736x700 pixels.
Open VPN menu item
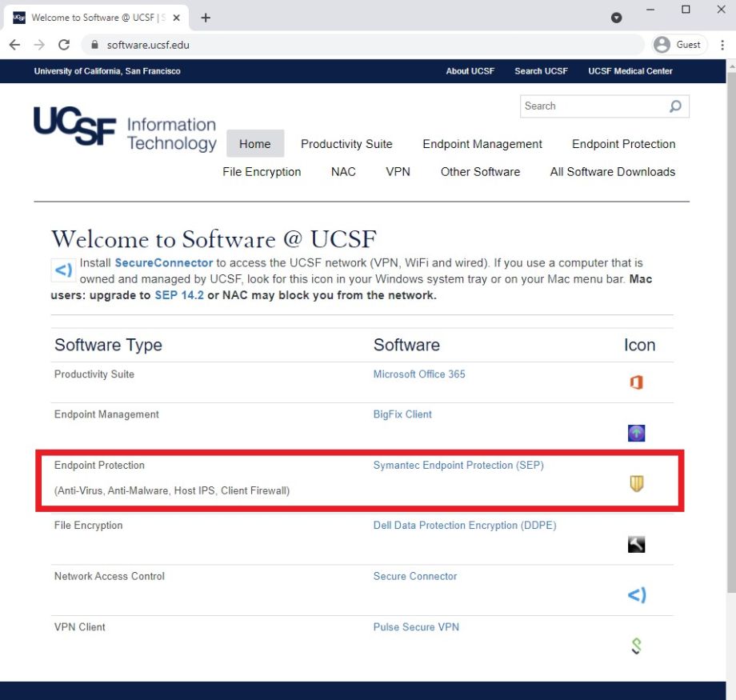coord(398,172)
